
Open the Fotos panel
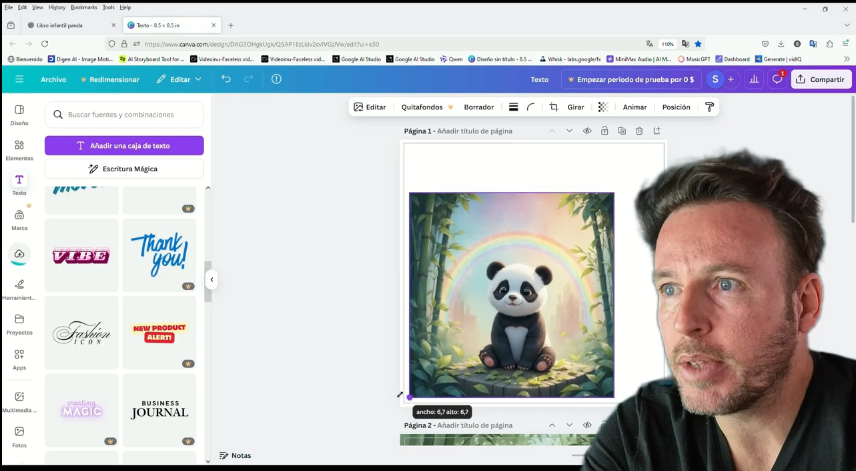[x=19, y=437]
